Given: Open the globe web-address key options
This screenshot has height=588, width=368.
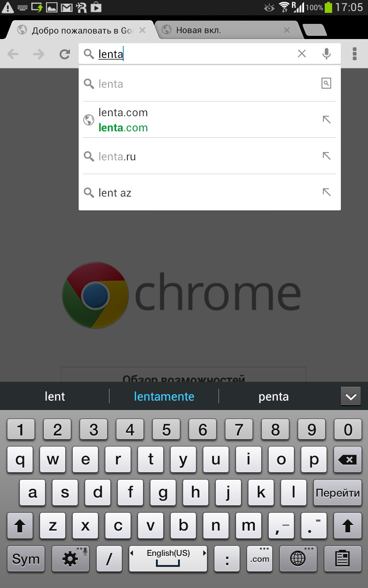Looking at the screenshot, I should click(x=298, y=559).
